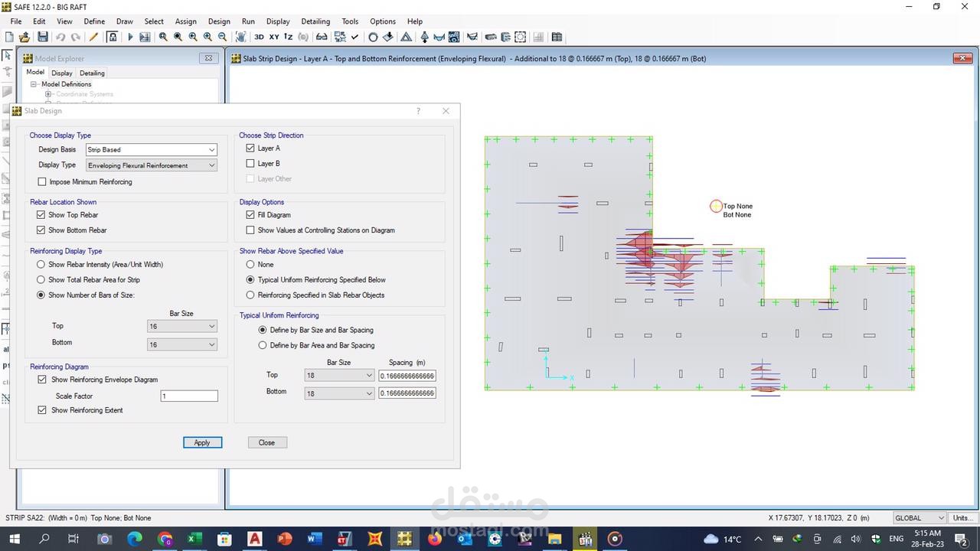Open the Design Basis dropdown
Screen dimensions: 980x551
(151, 150)
